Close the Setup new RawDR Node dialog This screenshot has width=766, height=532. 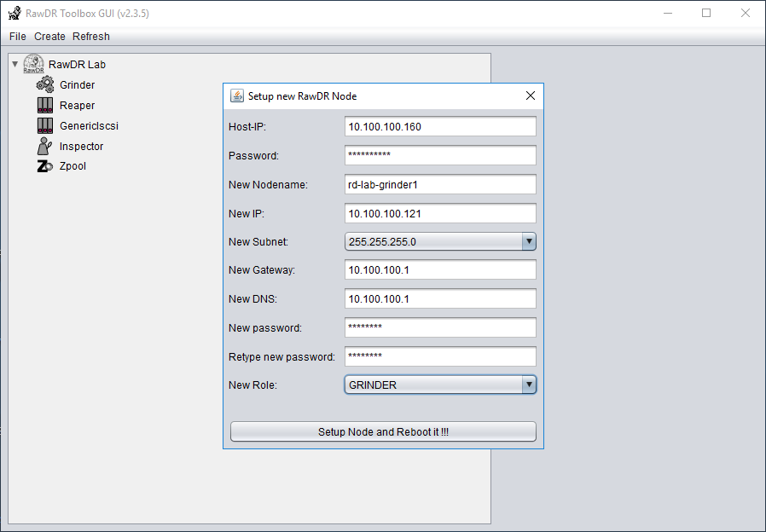[531, 95]
